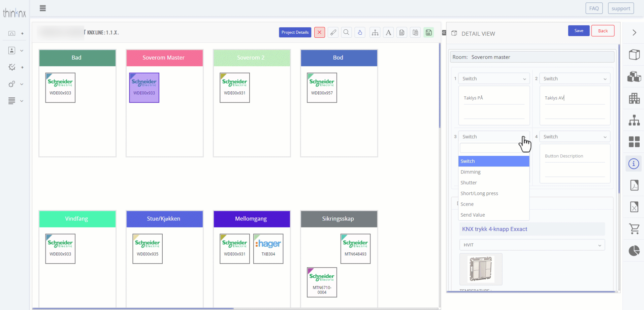
Task: Expand right sidebar with chevron arrow
Action: click(x=634, y=32)
